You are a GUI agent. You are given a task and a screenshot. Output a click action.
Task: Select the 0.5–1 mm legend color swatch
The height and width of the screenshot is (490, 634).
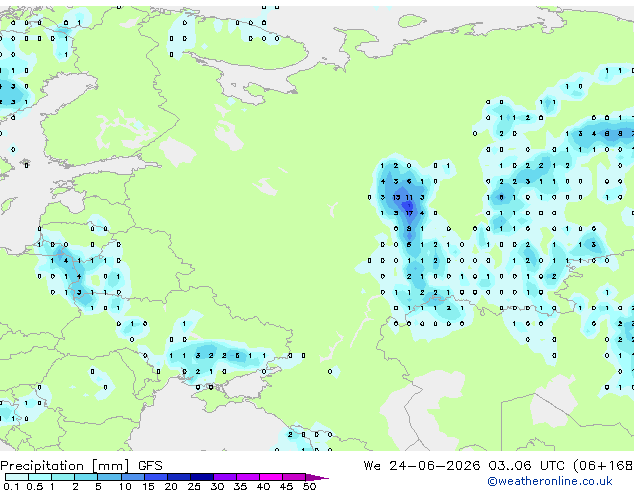click(x=40, y=477)
